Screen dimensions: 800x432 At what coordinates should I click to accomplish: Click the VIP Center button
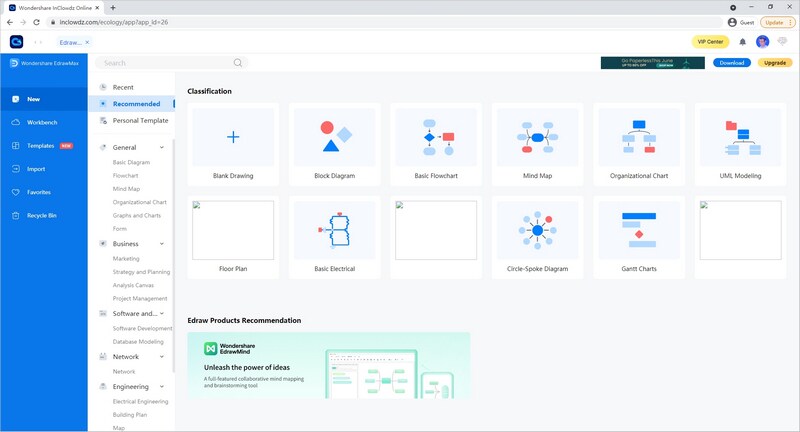[x=710, y=42]
